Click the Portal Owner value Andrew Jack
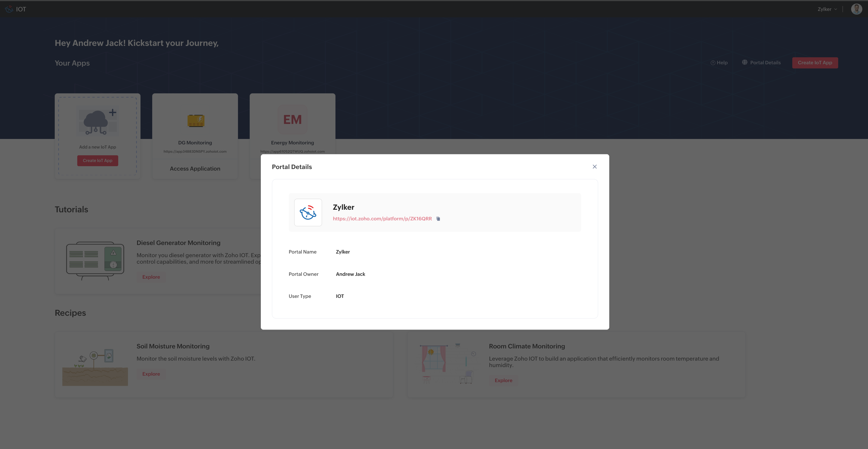This screenshot has width=868, height=449. click(351, 274)
